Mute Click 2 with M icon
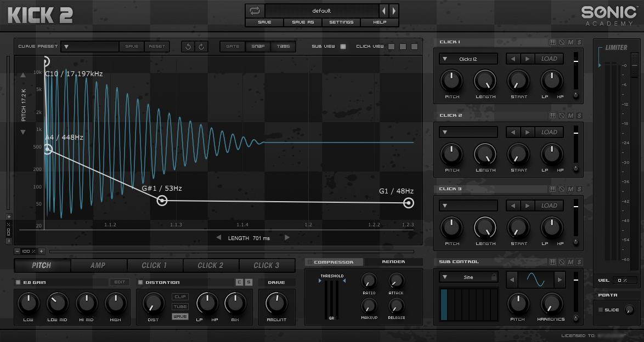This screenshot has width=644, height=342. coord(570,116)
